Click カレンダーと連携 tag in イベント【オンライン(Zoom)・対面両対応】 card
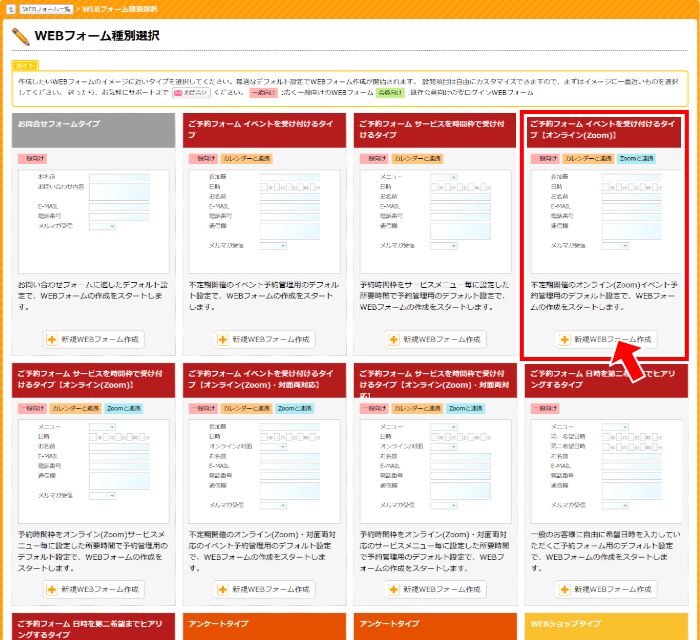Image resolution: width=700 pixels, height=640 pixels. point(246,408)
